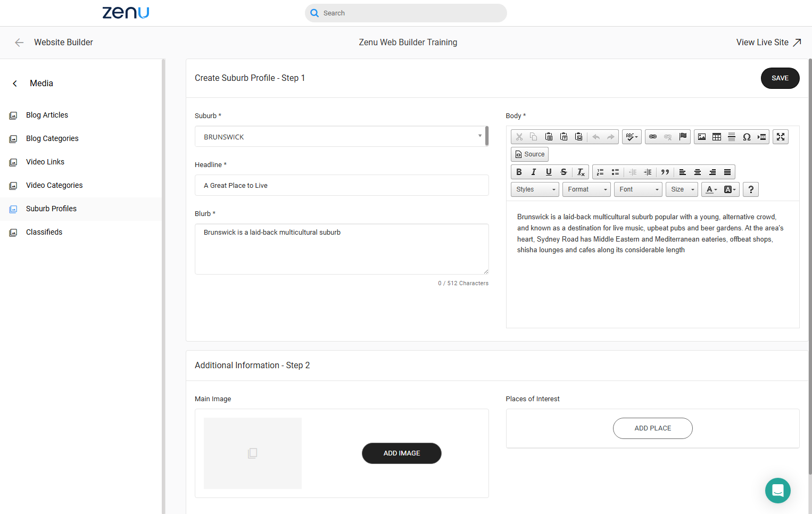812x514 pixels.
Task: Insert a table into the body
Action: [717, 137]
